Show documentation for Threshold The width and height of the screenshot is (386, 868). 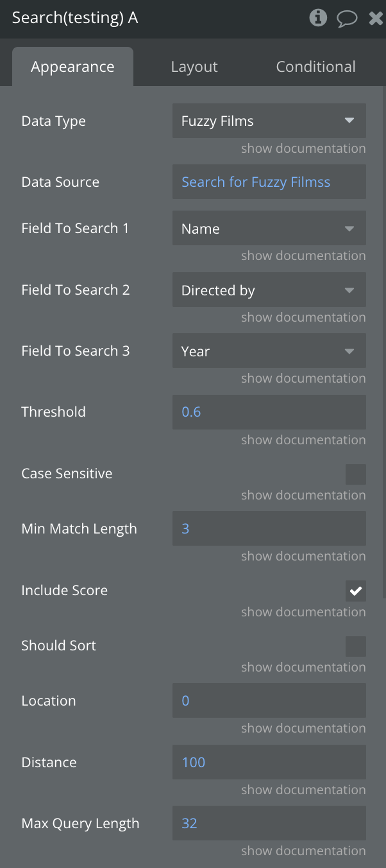pos(303,440)
